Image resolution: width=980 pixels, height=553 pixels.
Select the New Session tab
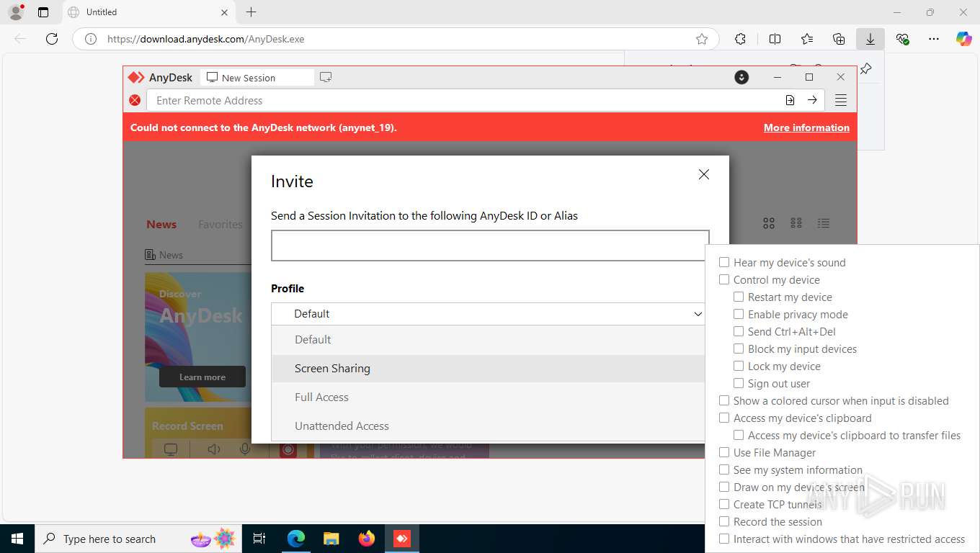click(x=257, y=77)
